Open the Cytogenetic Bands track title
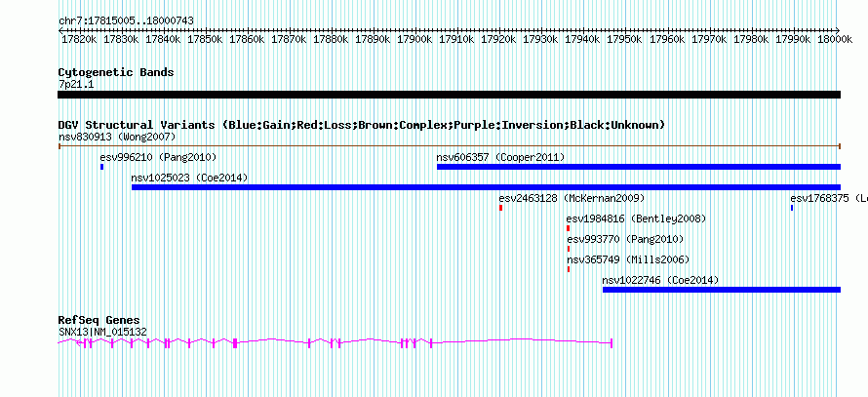This screenshot has height=397, width=868. click(x=116, y=72)
